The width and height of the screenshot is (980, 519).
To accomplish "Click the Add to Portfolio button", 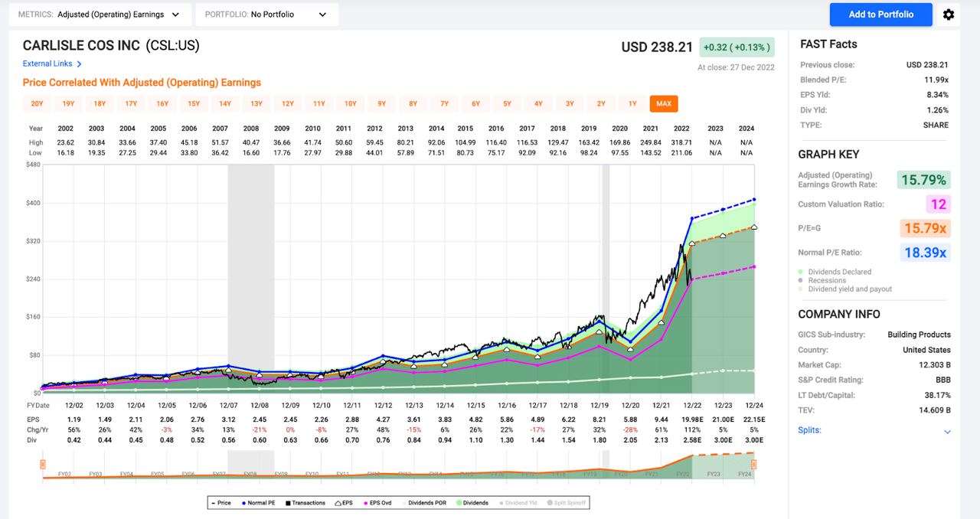I will tap(880, 15).
